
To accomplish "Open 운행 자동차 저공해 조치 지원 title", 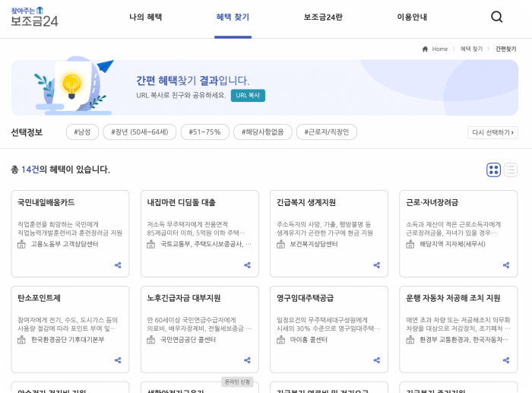I will [453, 298].
